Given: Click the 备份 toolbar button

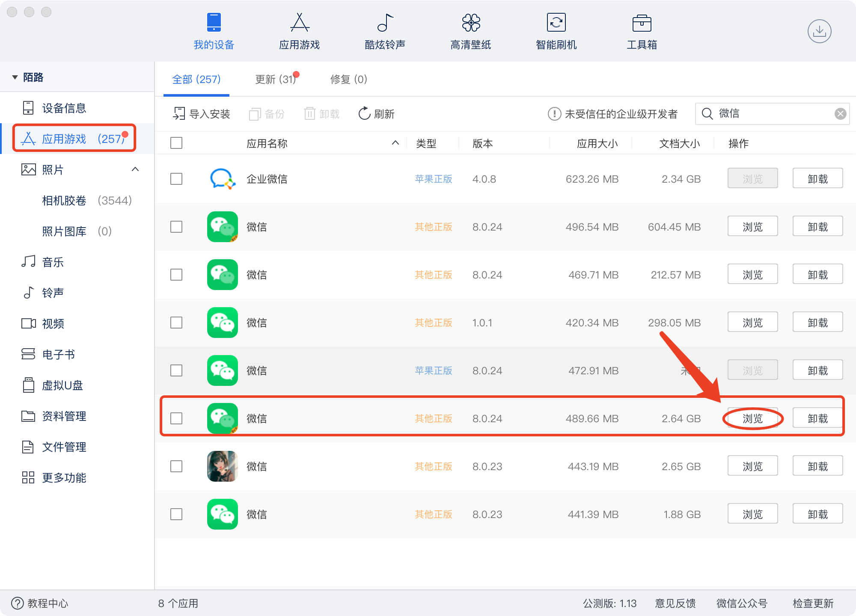Looking at the screenshot, I should (x=267, y=114).
